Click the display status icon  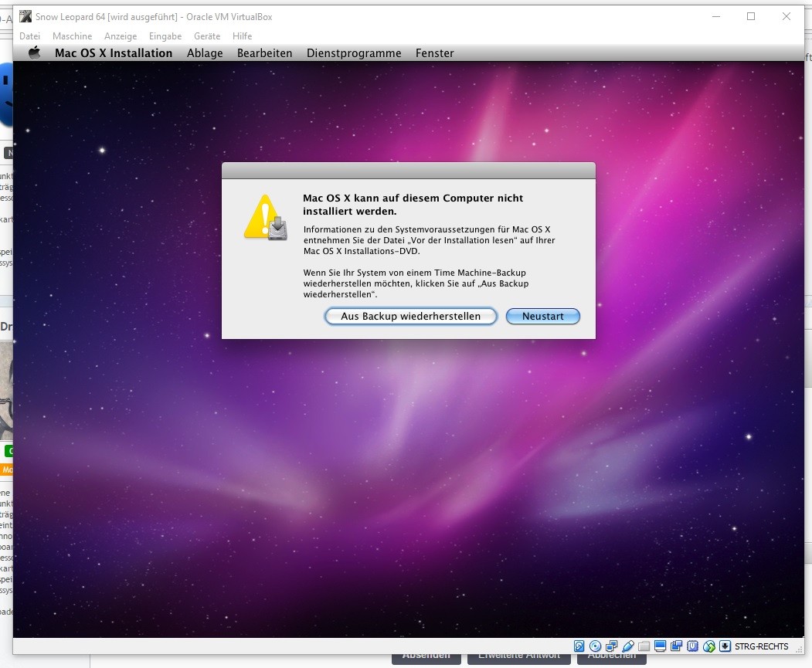point(661,646)
